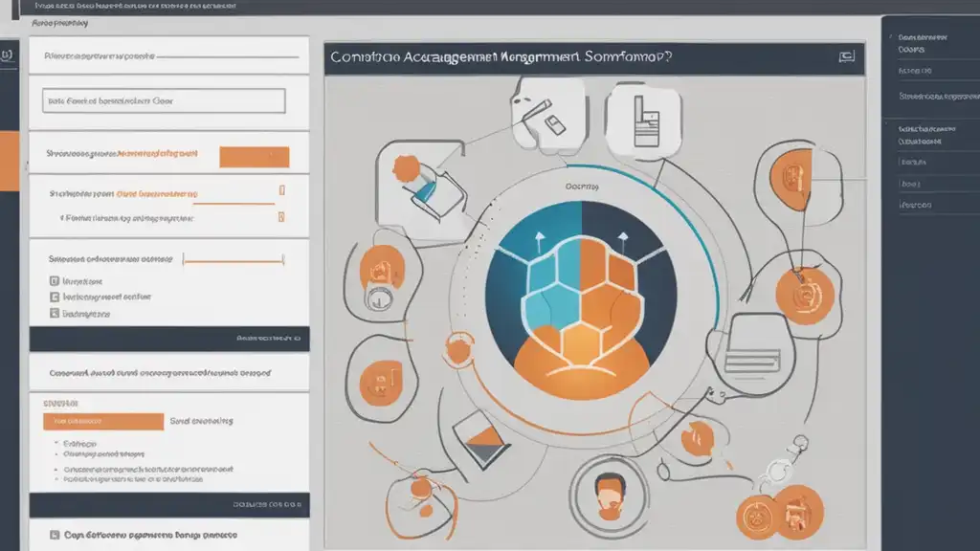Click the pencil edit icon tile in diagram

(548, 115)
